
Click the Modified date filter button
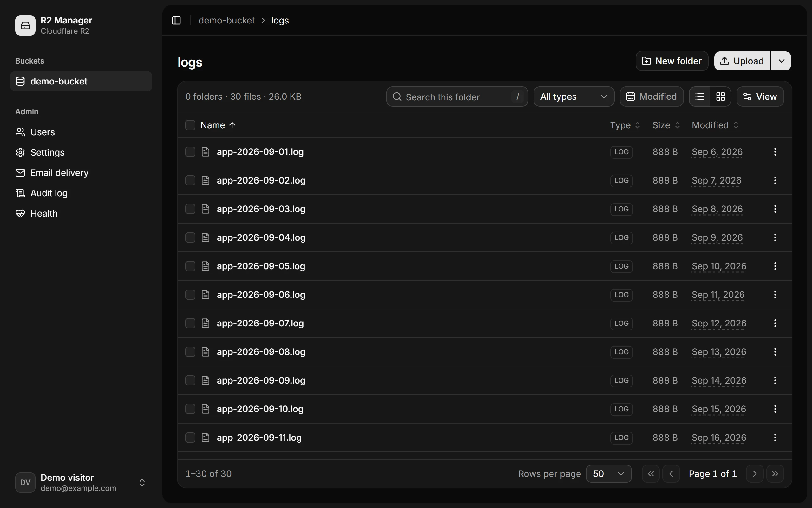(x=651, y=97)
